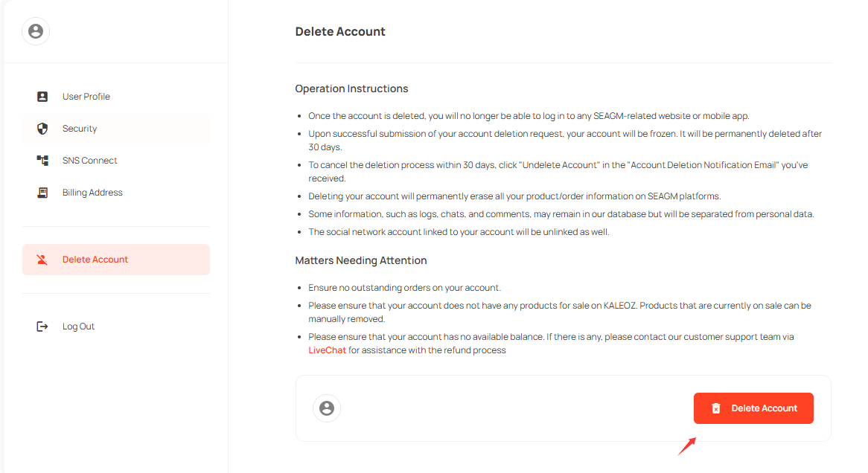Viewport: 868px width, 473px height.
Task: Open the User Profile menu item
Action: pos(86,97)
